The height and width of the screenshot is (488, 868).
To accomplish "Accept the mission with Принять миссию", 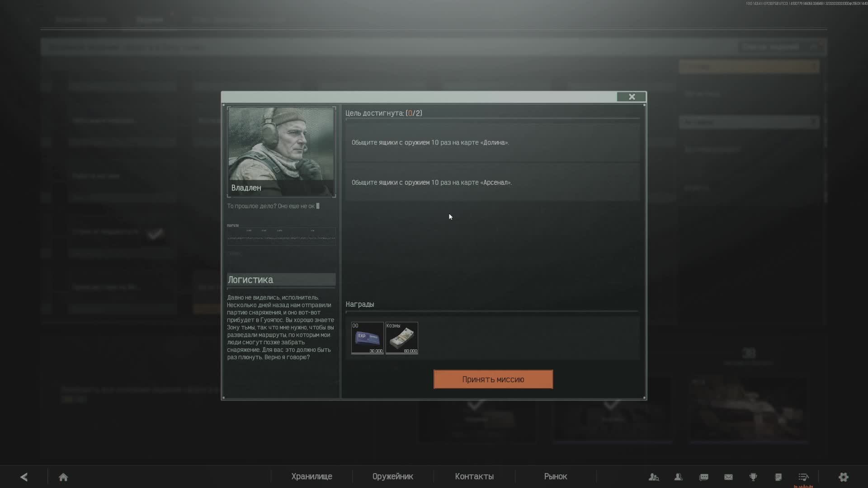I will pos(493,379).
